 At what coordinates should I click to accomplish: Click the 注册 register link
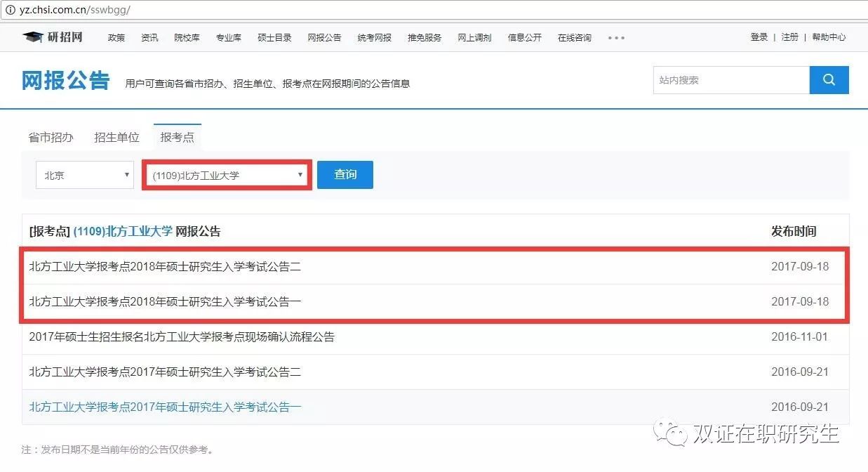[790, 37]
